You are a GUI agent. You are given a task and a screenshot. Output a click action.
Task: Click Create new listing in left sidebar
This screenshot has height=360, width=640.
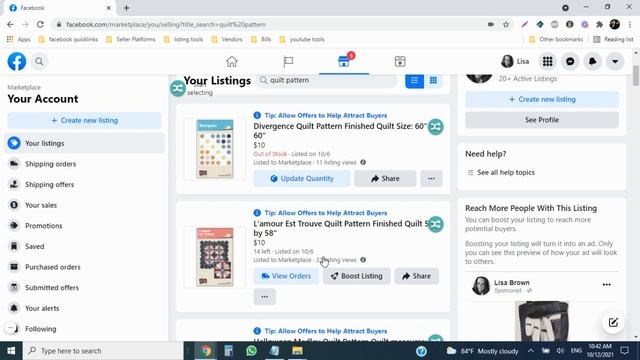[84, 120]
